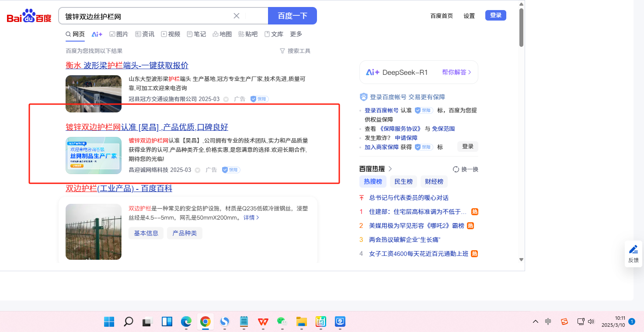Expand the 搜索工具 filter options
This screenshot has width=644, height=332.
(295, 51)
